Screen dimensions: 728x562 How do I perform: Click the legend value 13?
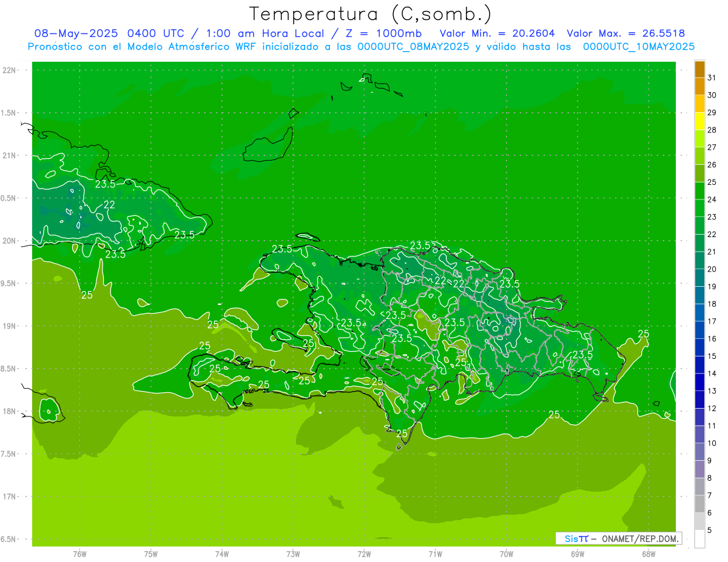[x=712, y=391]
